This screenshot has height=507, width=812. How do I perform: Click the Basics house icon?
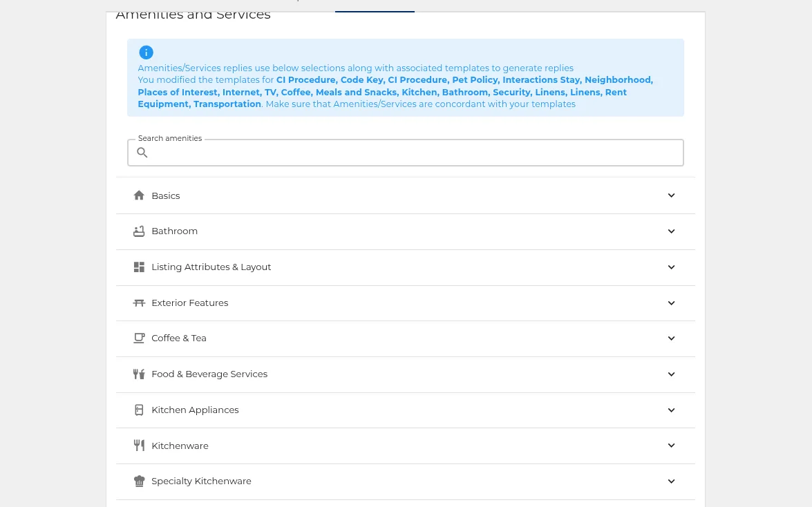[139, 195]
